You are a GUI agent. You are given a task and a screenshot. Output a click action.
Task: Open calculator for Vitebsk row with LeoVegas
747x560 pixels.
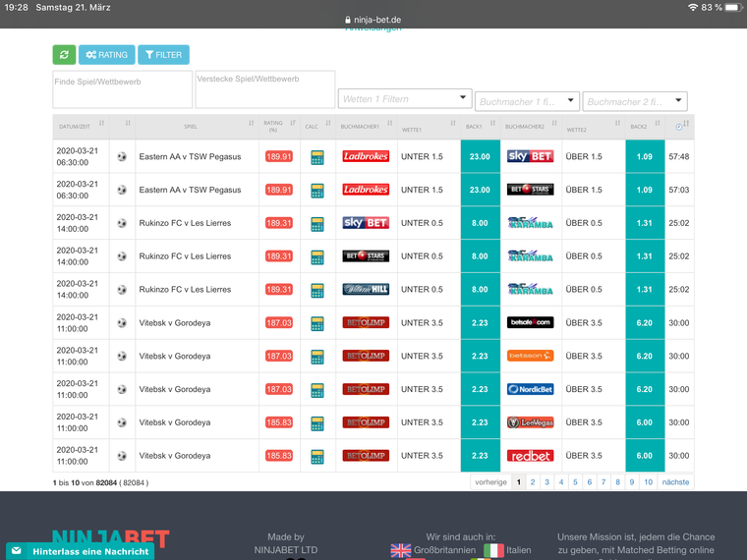[x=317, y=423]
